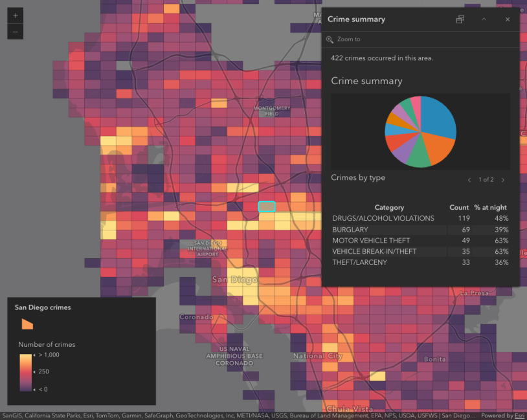
Task: Select the DRUGS/ALCOHOL VIOLATIONS row
Action: (x=382, y=218)
